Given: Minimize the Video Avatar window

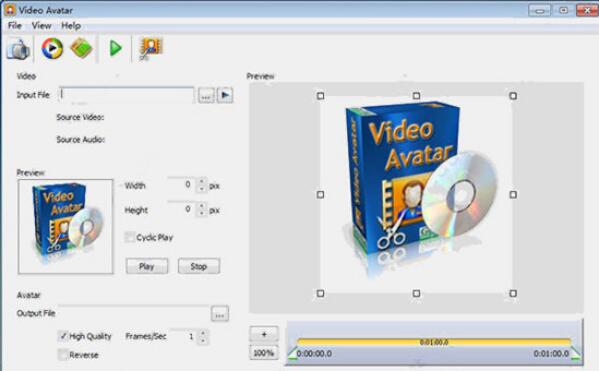Looking at the screenshot, I should (539, 10).
